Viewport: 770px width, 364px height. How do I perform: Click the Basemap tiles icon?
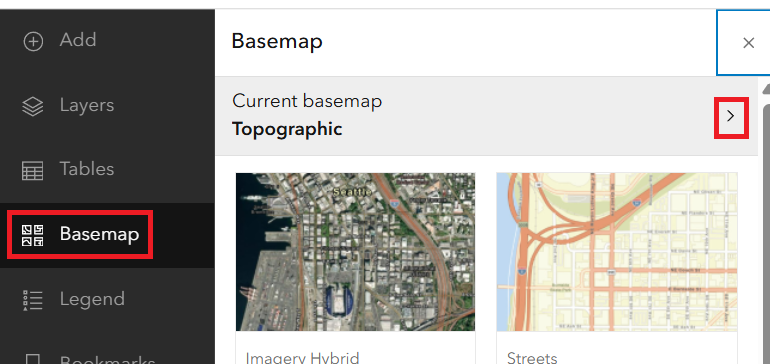[33, 235]
